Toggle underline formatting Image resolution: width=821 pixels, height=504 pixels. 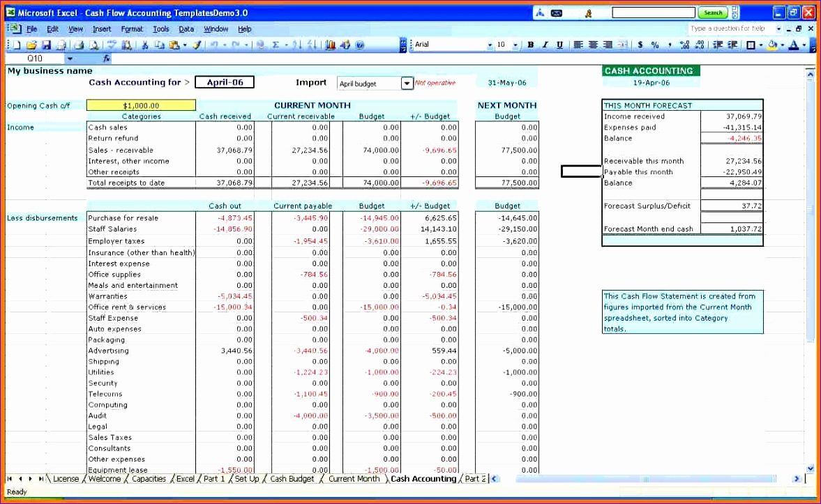click(559, 44)
